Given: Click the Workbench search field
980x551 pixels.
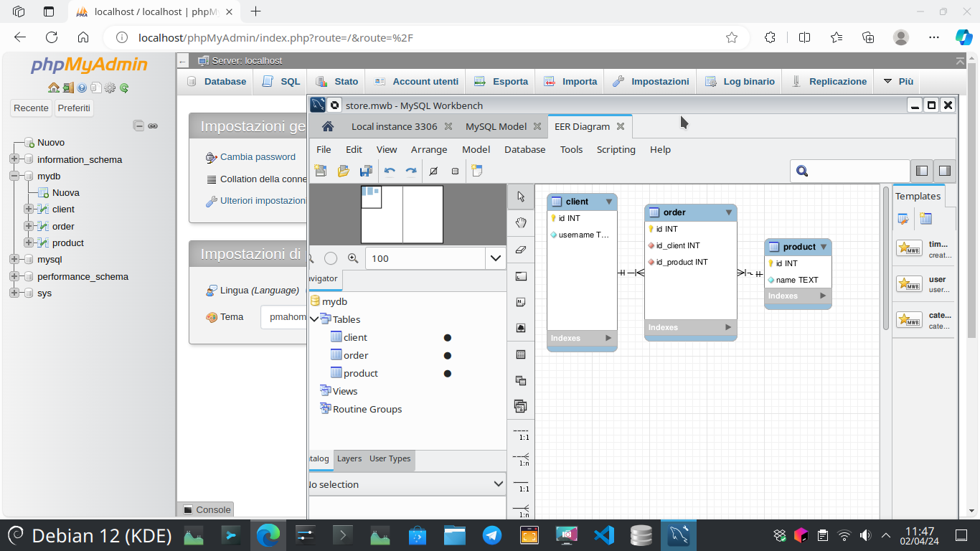Looking at the screenshot, I should click(x=850, y=171).
